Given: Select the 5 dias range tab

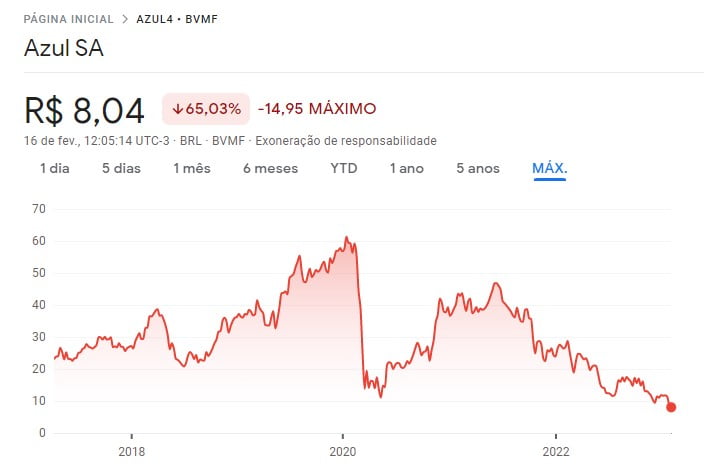Looking at the screenshot, I should pyautogui.click(x=121, y=168).
